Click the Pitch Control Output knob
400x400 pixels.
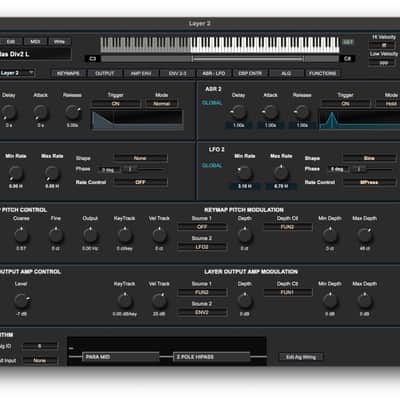(x=90, y=235)
